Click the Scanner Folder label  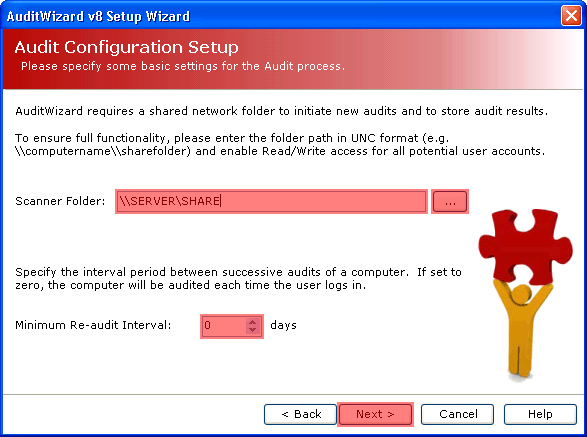[x=60, y=201]
